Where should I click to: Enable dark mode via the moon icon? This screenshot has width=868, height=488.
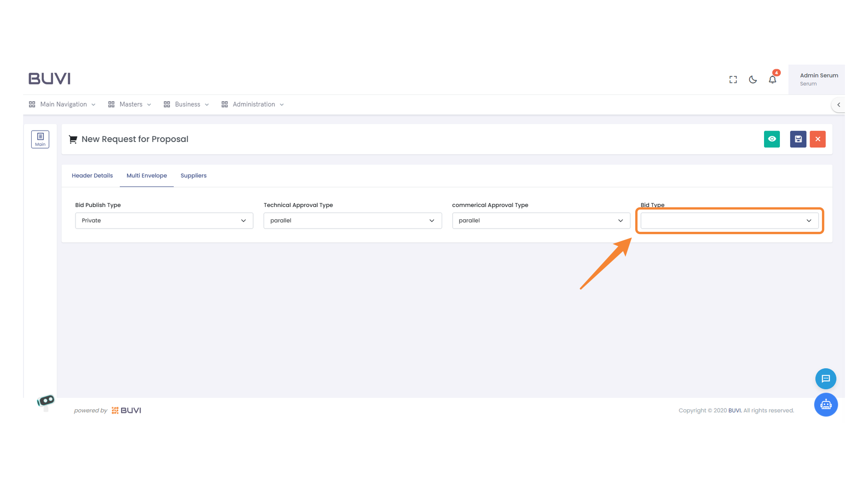click(x=753, y=80)
